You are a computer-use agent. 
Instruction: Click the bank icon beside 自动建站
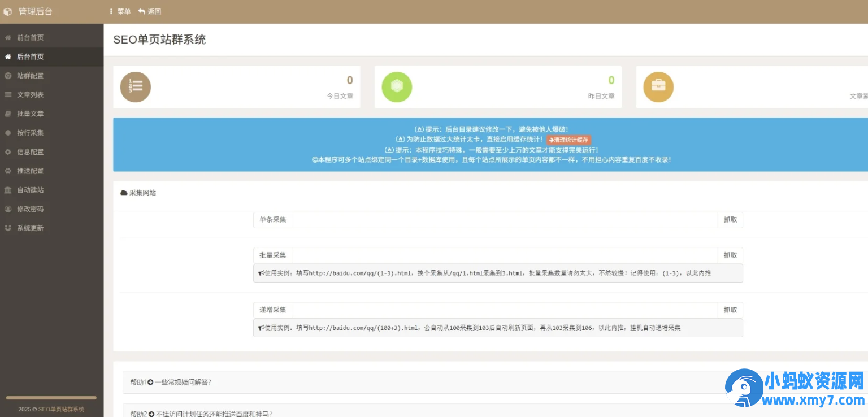(8, 190)
